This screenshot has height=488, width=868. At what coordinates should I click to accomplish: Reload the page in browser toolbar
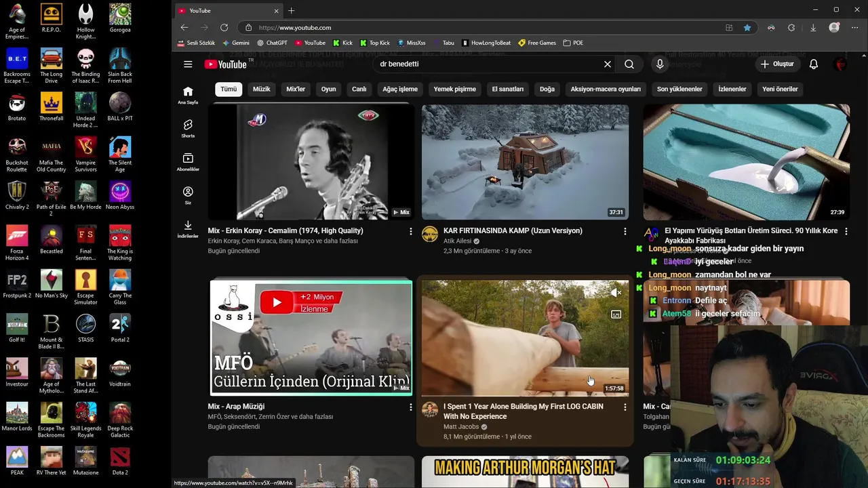pos(224,28)
